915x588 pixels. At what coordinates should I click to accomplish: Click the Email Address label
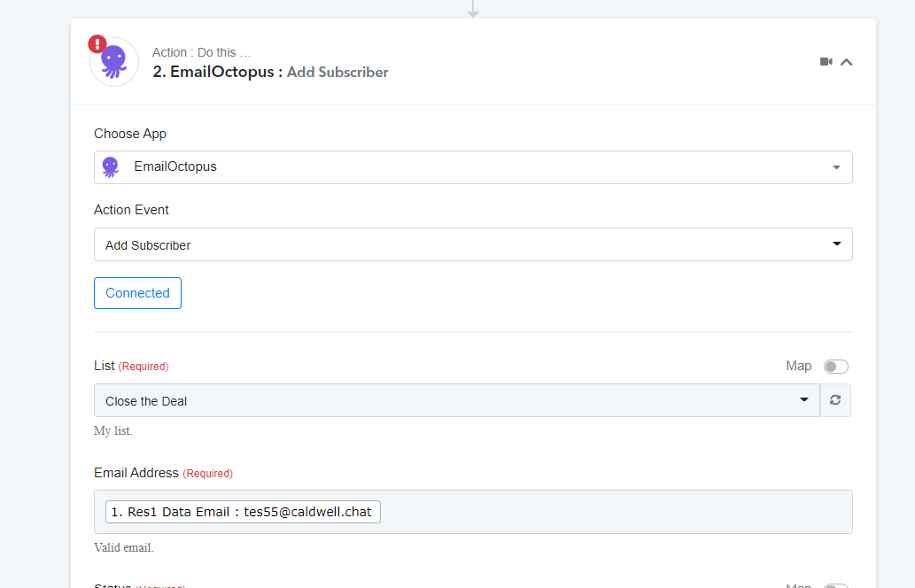coord(136,473)
